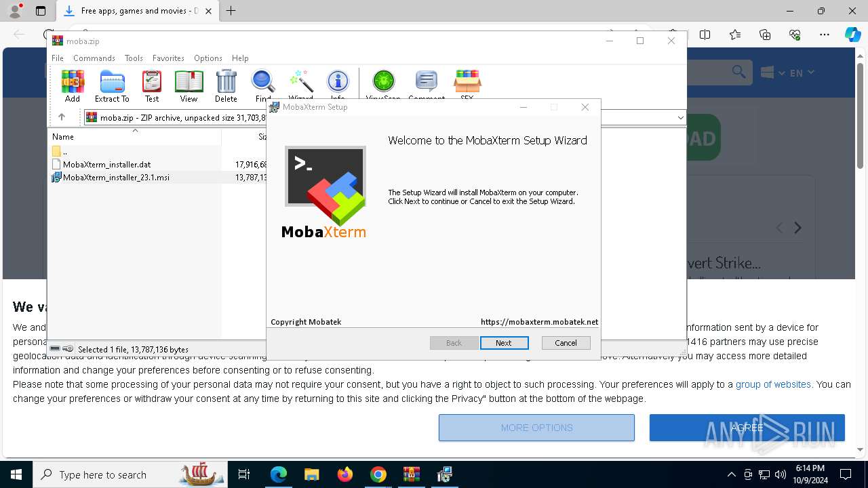Open Edge settings and more menu
The image size is (868, 488).
coord(825,35)
